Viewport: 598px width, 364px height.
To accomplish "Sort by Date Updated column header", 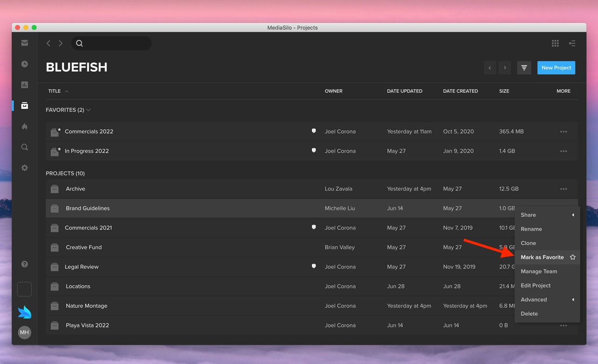I will click(x=405, y=91).
